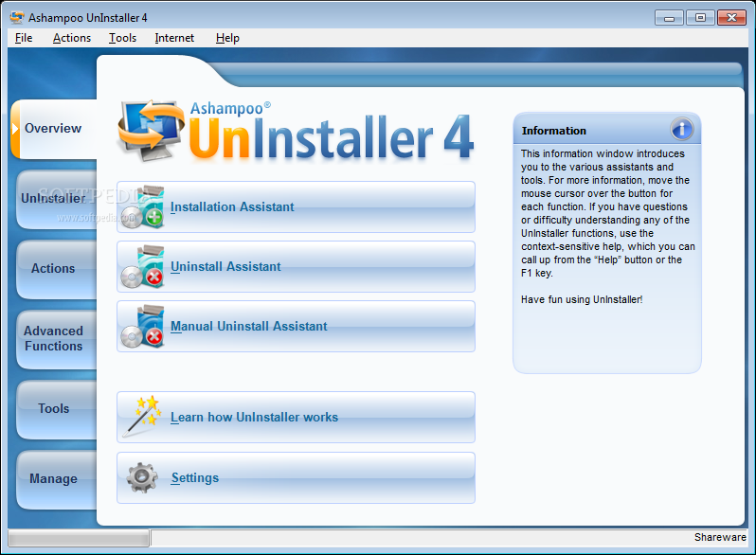Open the Advanced Functions sidebar tab

(57, 338)
